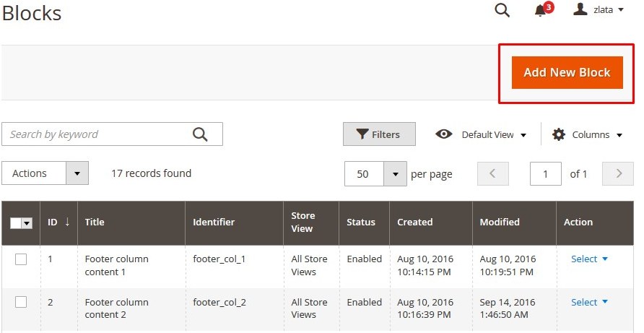Check the row for footer_col_2
This screenshot has width=644, height=333.
pyautogui.click(x=21, y=302)
